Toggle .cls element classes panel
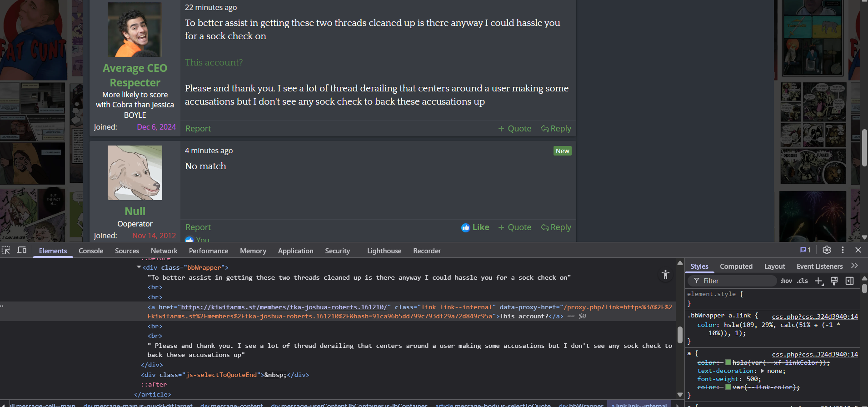Viewport: 868px width, 407px height. point(803,281)
